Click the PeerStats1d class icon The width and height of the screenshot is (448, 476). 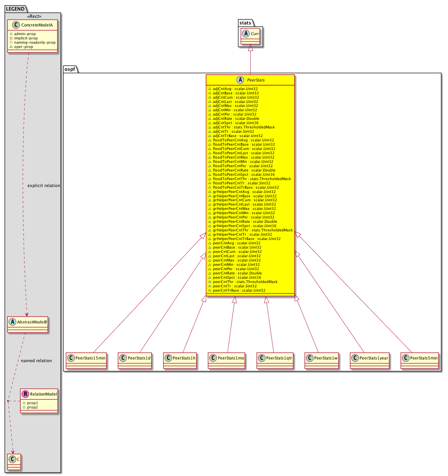[x=123, y=358]
